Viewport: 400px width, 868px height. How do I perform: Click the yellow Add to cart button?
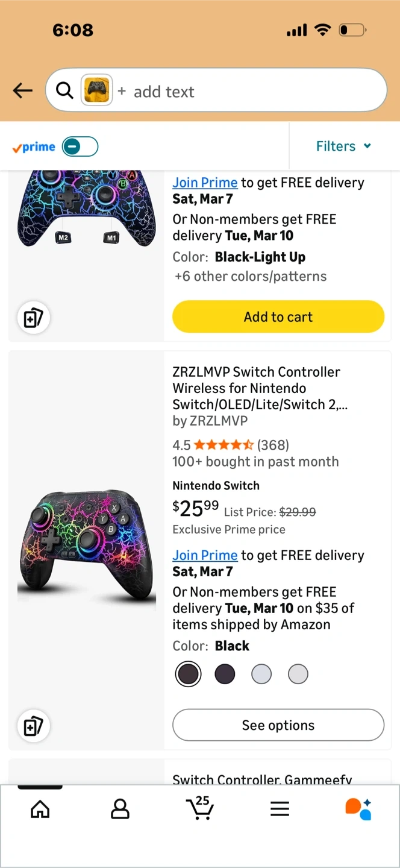tap(278, 316)
